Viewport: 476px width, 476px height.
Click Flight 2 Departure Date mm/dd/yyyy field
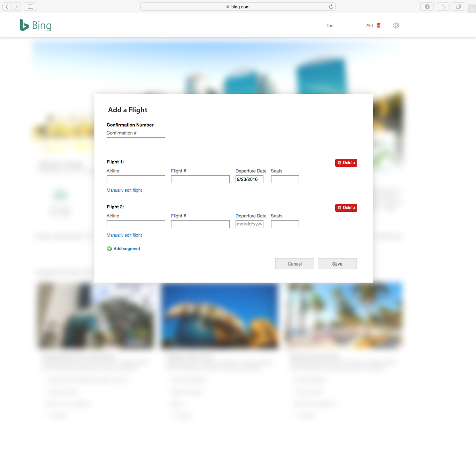(249, 224)
